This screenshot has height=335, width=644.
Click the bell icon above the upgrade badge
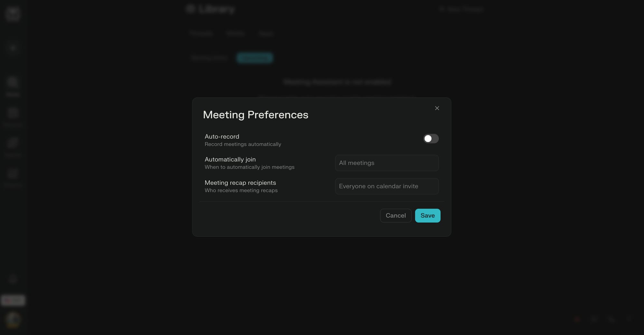tap(13, 279)
